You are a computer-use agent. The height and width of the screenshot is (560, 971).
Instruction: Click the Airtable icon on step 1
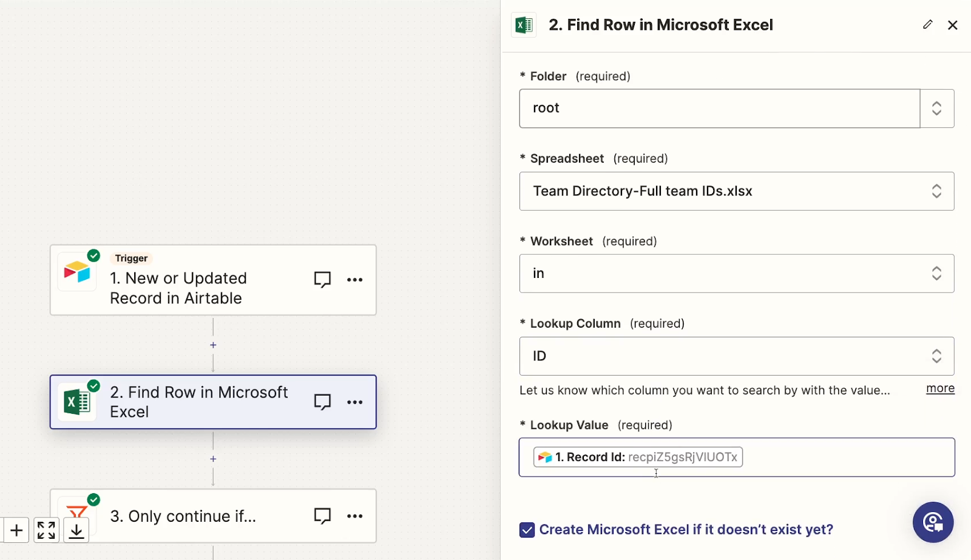(77, 272)
